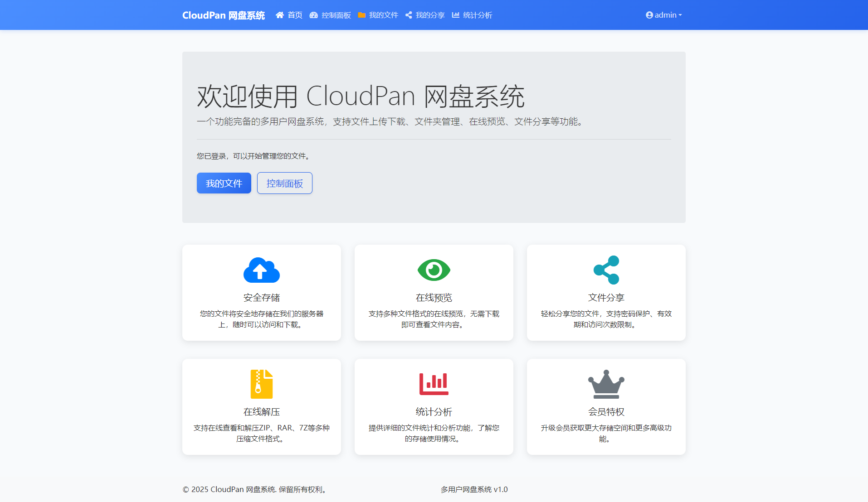Go to 控制面板 in the navbar
Viewport: 868px width, 502px height.
pyautogui.click(x=330, y=15)
